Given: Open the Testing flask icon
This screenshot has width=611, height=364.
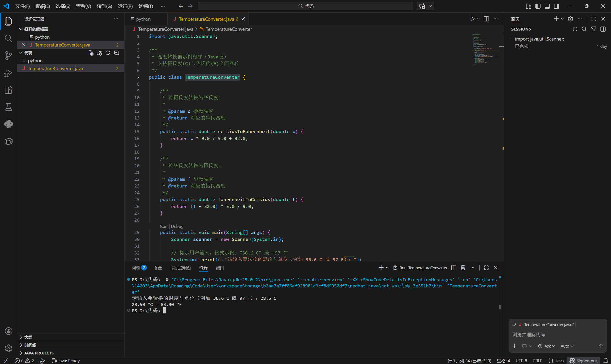Looking at the screenshot, I should click(x=8, y=107).
